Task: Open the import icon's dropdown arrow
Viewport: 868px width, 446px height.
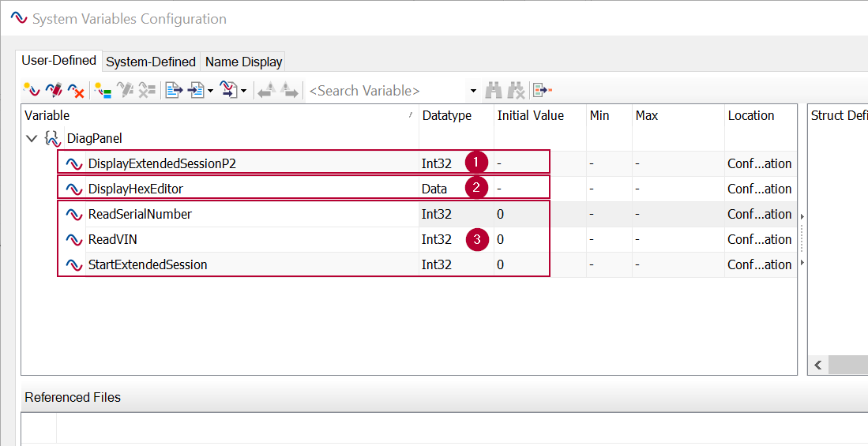Action: [x=210, y=91]
